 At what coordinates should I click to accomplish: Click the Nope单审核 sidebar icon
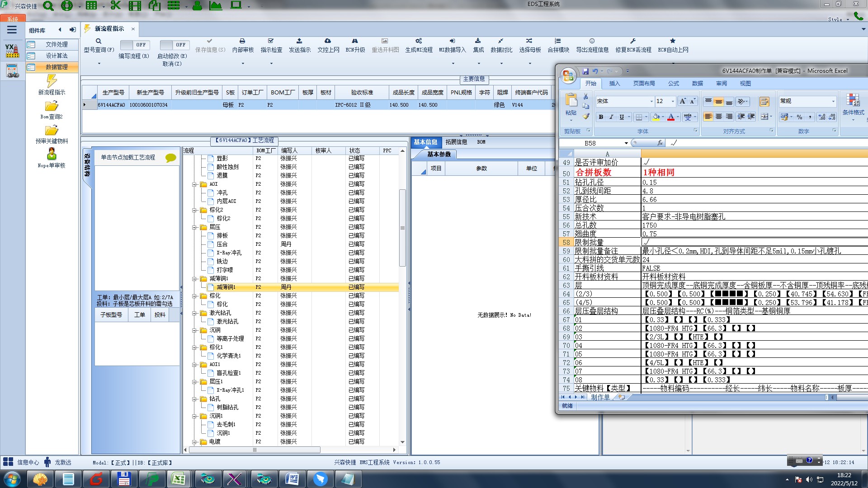[52, 155]
